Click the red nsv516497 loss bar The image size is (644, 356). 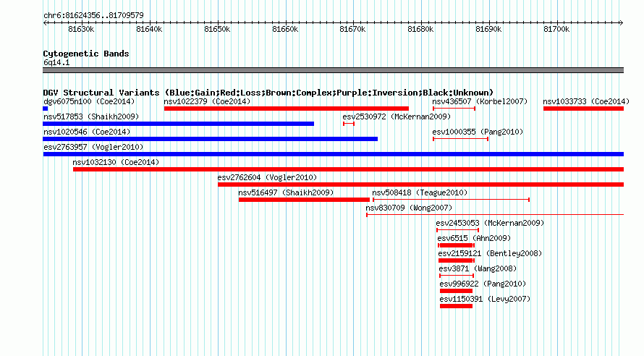tap(305, 200)
